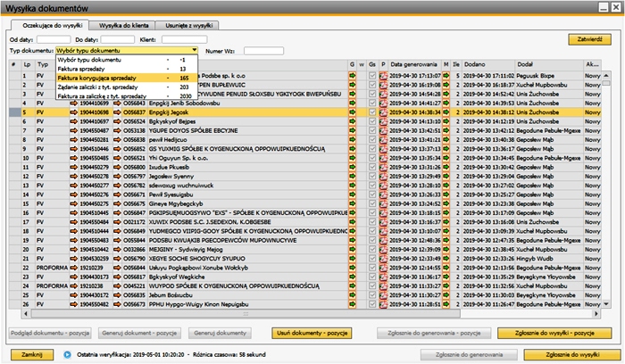
Task: Click 'Usuń dokumenty - pozycje' button
Action: (312, 333)
